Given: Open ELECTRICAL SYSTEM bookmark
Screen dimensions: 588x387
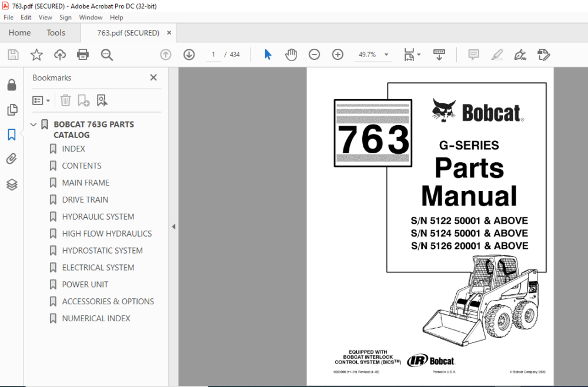Looking at the screenshot, I should click(x=98, y=267).
